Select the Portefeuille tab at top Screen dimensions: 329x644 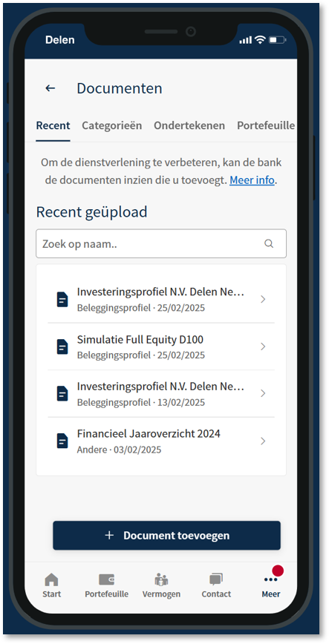(266, 125)
